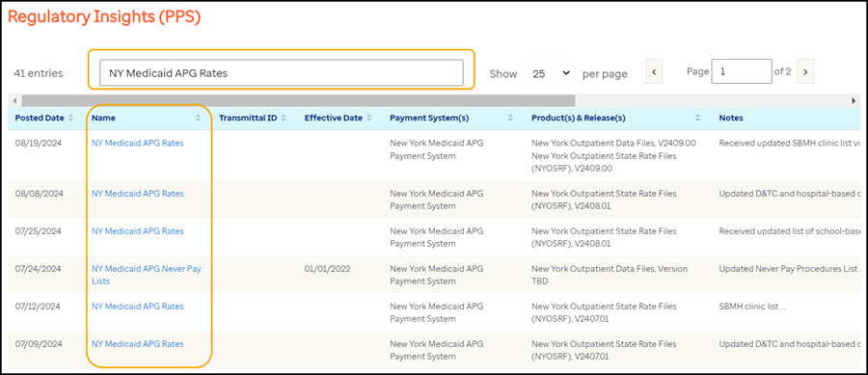
Task: Open NY Medicaid APG Rates link dated 07/25/2024
Action: [138, 230]
